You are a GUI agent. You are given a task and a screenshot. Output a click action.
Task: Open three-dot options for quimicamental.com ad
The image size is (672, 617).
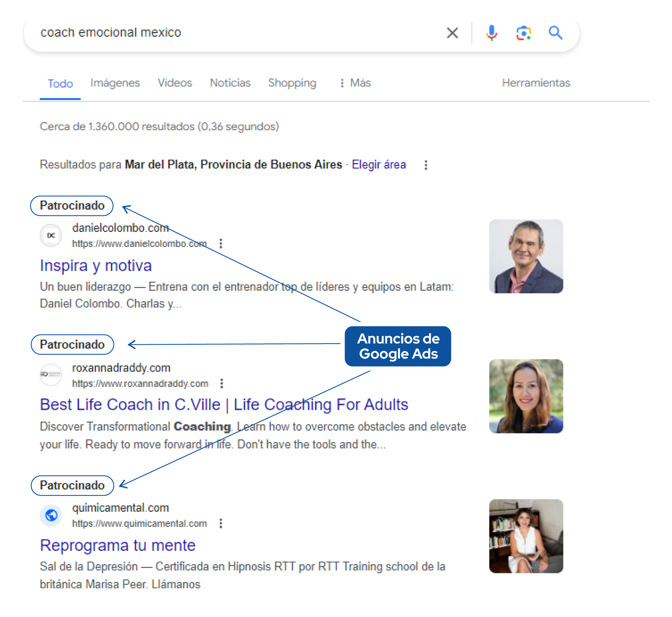coord(221,523)
